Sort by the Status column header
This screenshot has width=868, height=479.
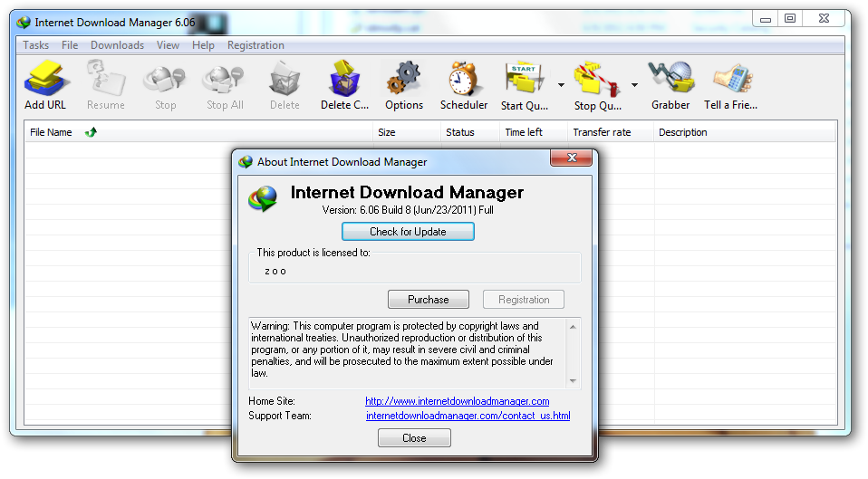470,132
